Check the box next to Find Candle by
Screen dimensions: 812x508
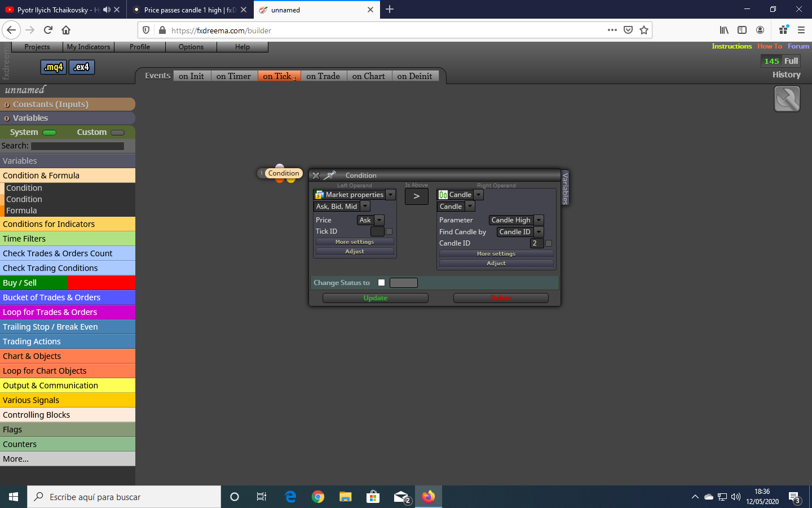pos(549,232)
